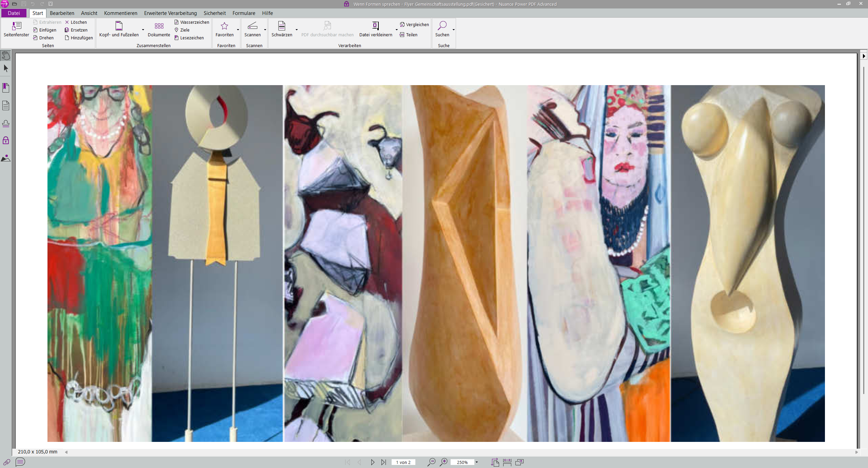This screenshot has width=868, height=468.
Task: Open the pages panel icon
Action: click(x=6, y=105)
